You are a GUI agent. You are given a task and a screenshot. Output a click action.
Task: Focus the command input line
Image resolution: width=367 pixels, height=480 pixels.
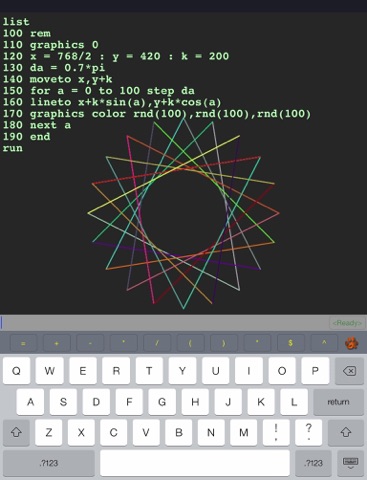coord(165,323)
